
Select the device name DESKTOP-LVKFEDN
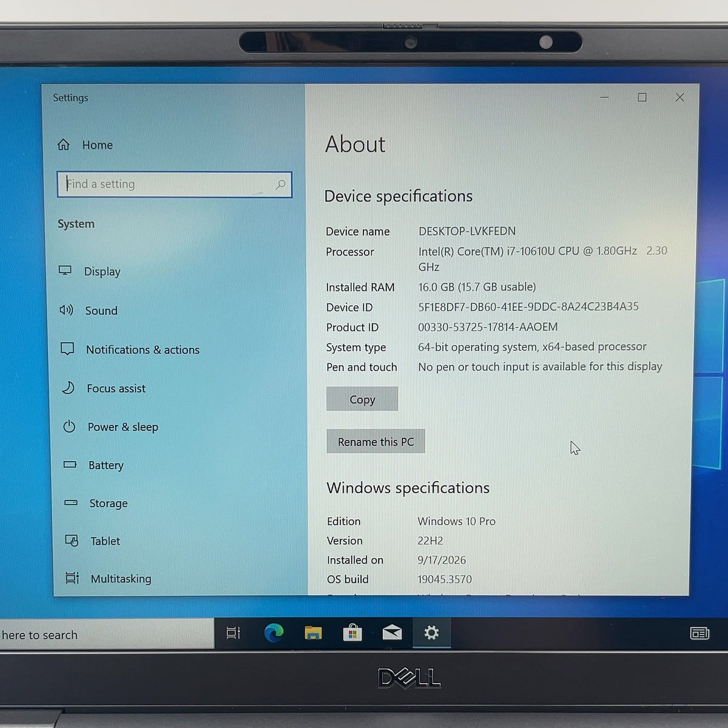[x=467, y=231]
